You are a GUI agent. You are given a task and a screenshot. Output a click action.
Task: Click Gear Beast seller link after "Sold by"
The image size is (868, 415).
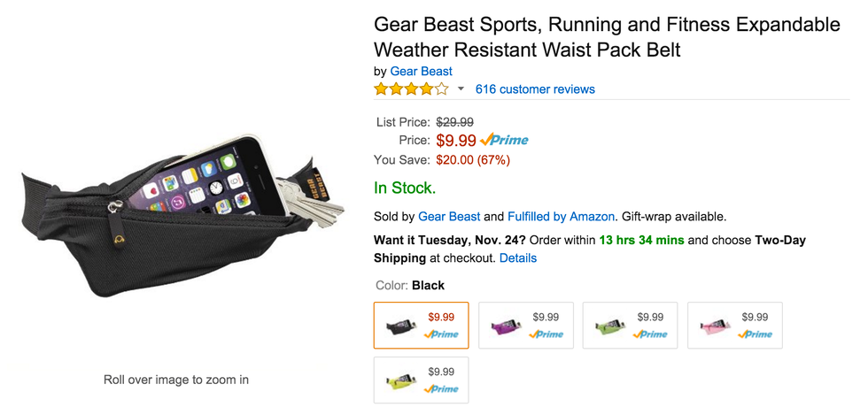point(449,216)
